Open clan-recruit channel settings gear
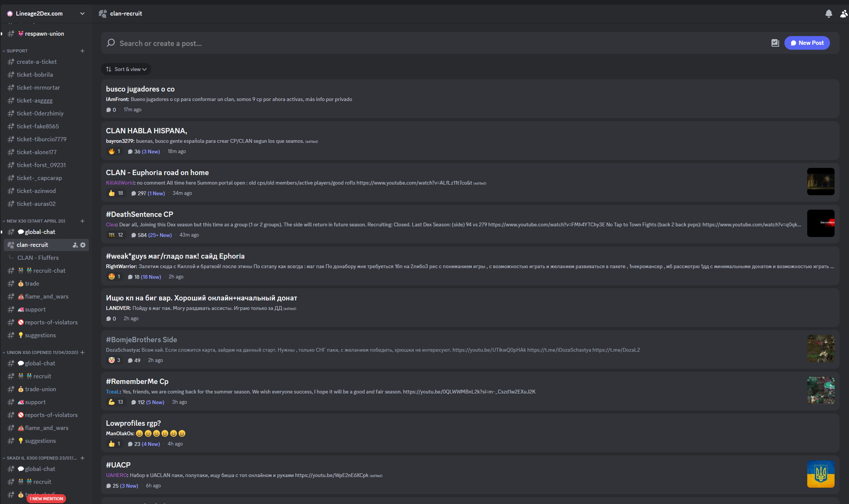 point(83,245)
